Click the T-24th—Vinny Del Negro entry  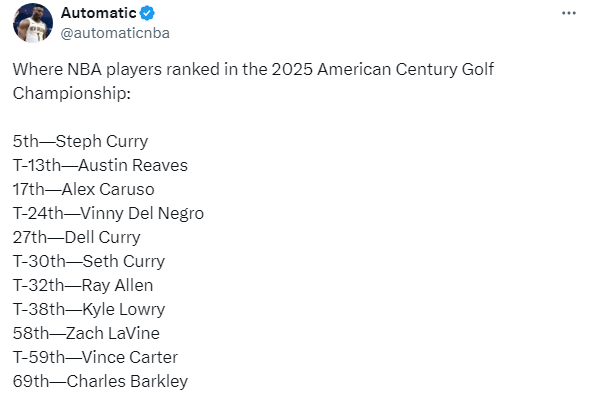coord(108,214)
